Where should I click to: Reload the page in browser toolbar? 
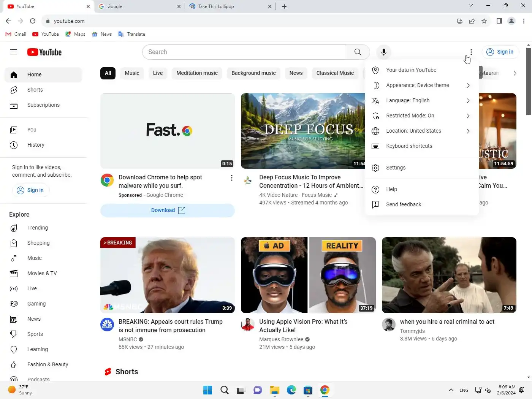click(33, 21)
